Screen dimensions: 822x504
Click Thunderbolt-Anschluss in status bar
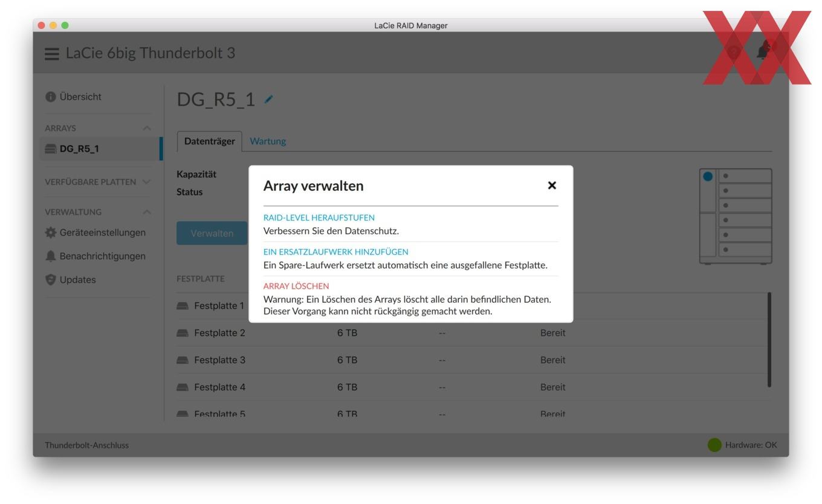87,445
